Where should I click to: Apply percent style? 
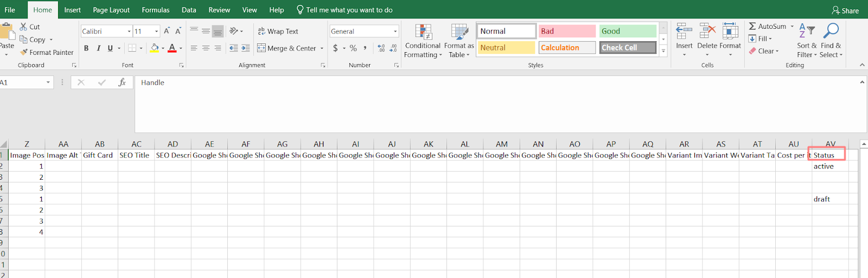(353, 48)
